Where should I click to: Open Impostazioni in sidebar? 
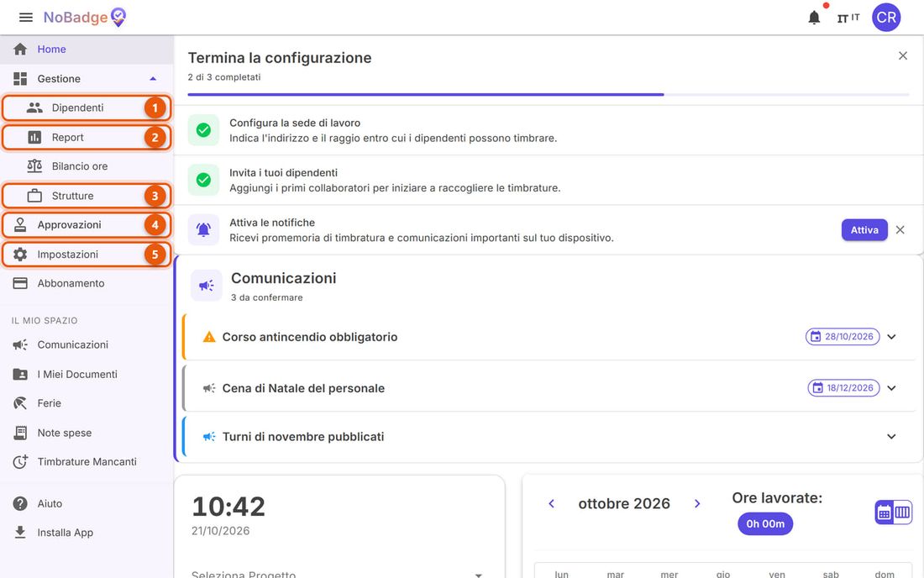pos(87,255)
